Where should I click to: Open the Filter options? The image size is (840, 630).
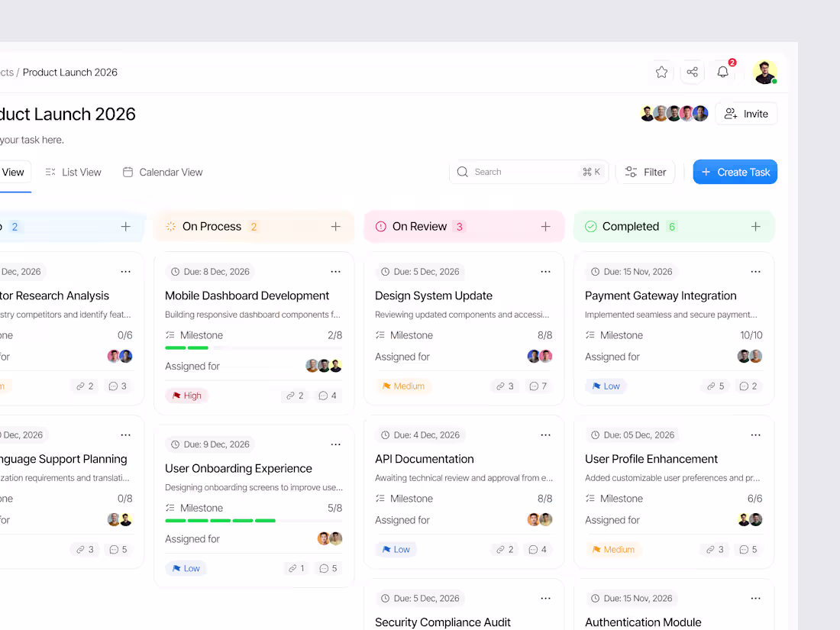[645, 172]
